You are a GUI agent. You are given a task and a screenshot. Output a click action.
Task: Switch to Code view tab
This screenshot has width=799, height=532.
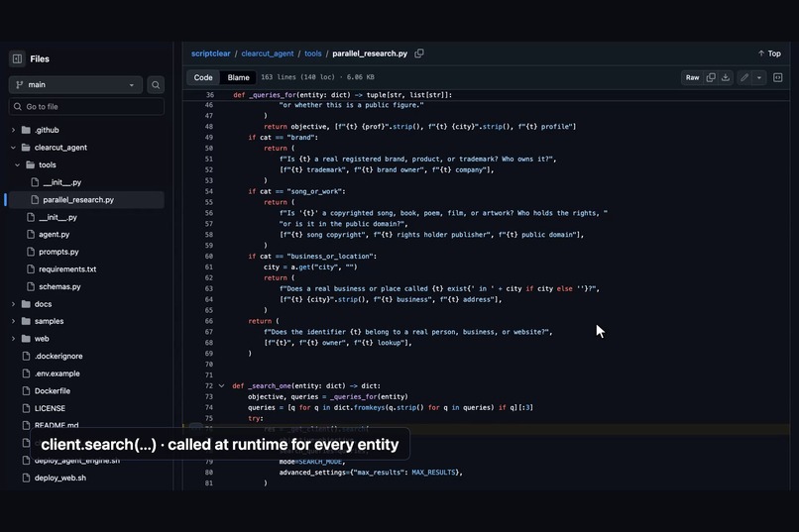click(203, 77)
